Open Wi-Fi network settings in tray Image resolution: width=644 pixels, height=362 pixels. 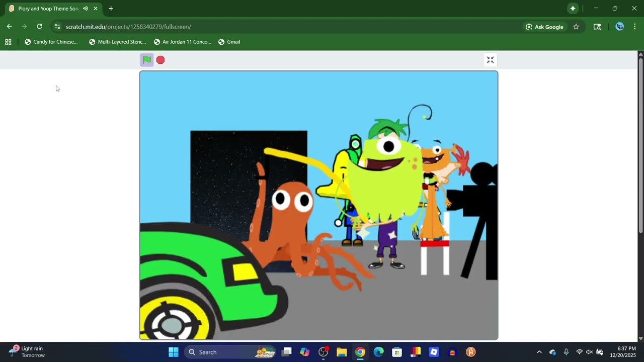[x=580, y=352]
